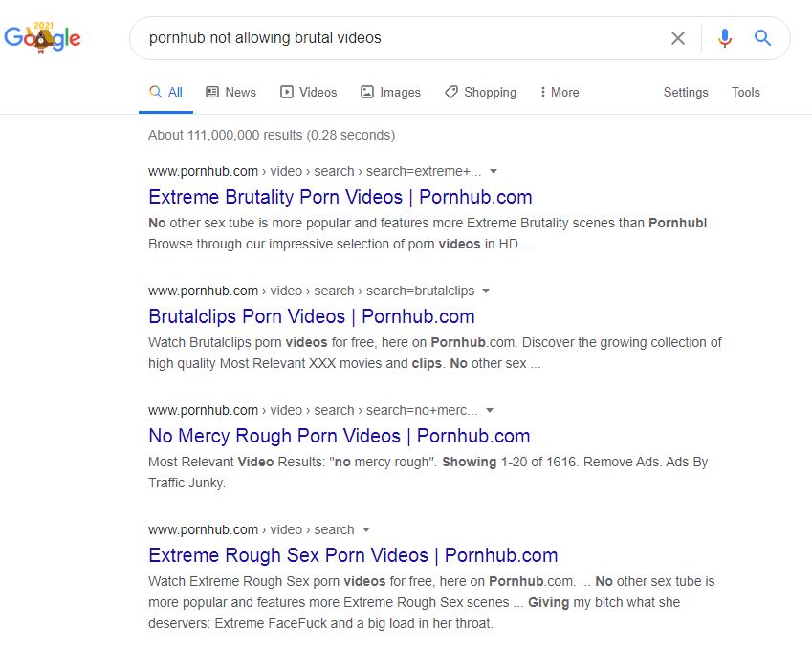The height and width of the screenshot is (647, 812).
Task: Go to the Shopping results tab
Action: (x=480, y=93)
